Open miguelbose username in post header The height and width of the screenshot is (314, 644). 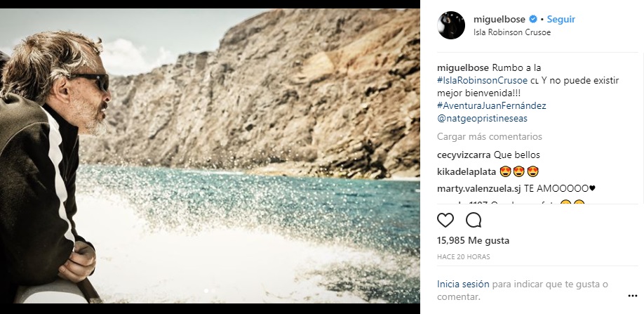click(x=499, y=19)
